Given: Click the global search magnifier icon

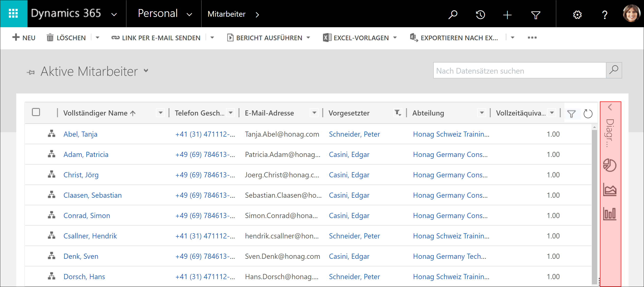Looking at the screenshot, I should pos(453,14).
